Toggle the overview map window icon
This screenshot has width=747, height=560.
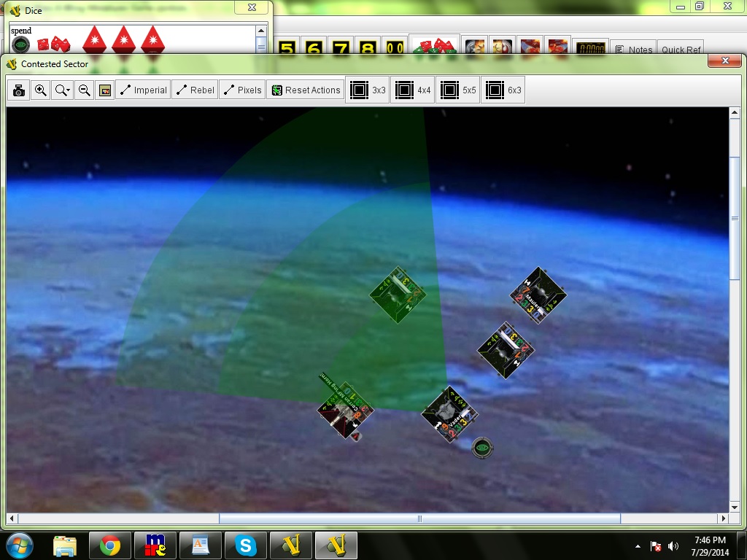click(105, 90)
